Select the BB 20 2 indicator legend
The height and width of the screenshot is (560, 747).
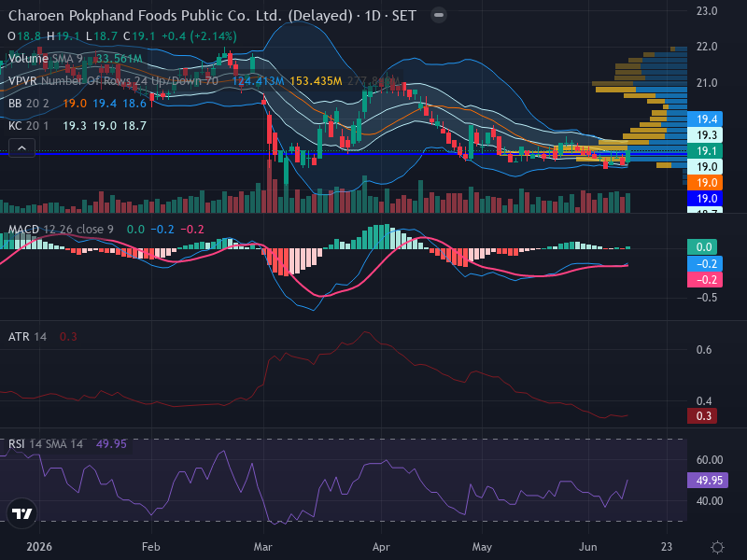(x=29, y=104)
